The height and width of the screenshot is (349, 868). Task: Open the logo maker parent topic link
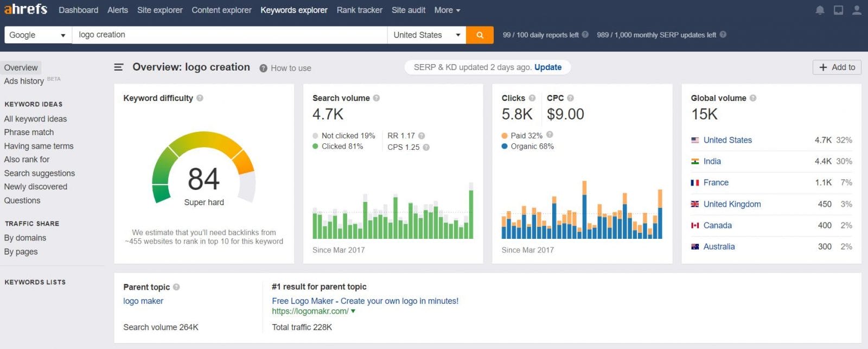click(143, 301)
